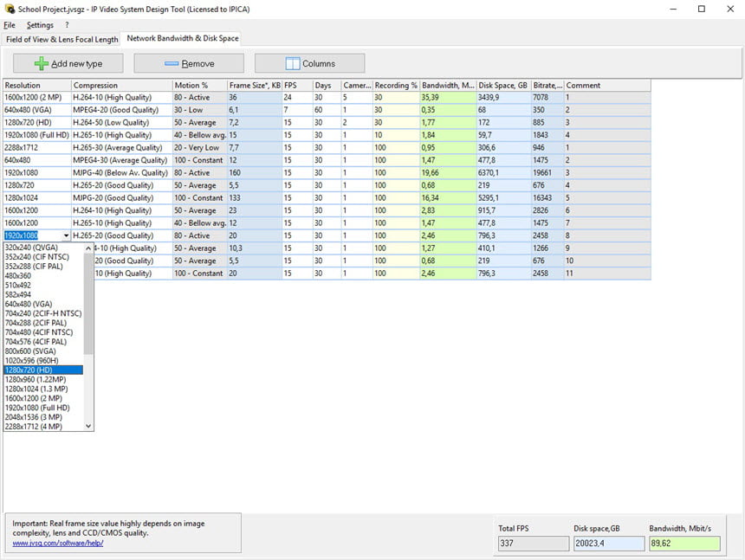Click 1280x1024 resolution cell
745x560 pixels.
click(37, 198)
